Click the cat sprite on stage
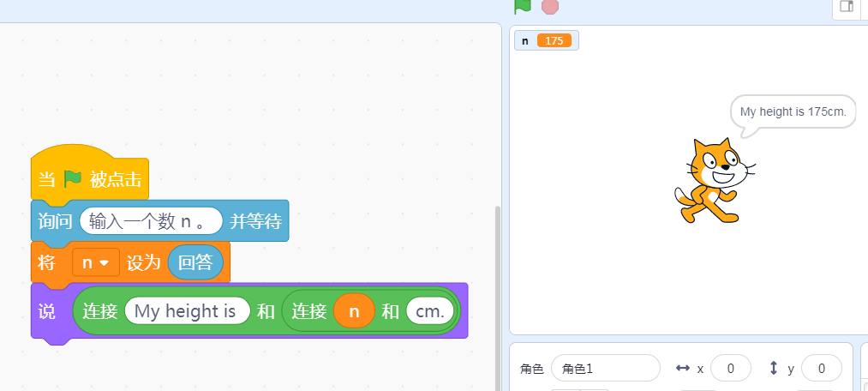 click(x=715, y=181)
